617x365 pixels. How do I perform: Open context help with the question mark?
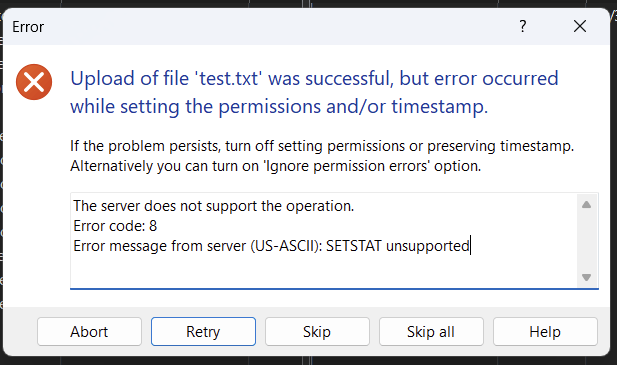point(523,26)
